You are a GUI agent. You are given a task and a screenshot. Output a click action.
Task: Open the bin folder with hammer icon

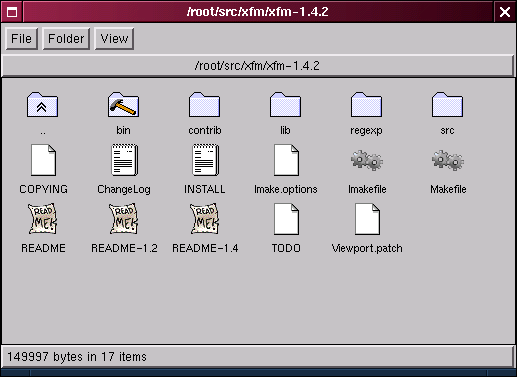point(123,105)
